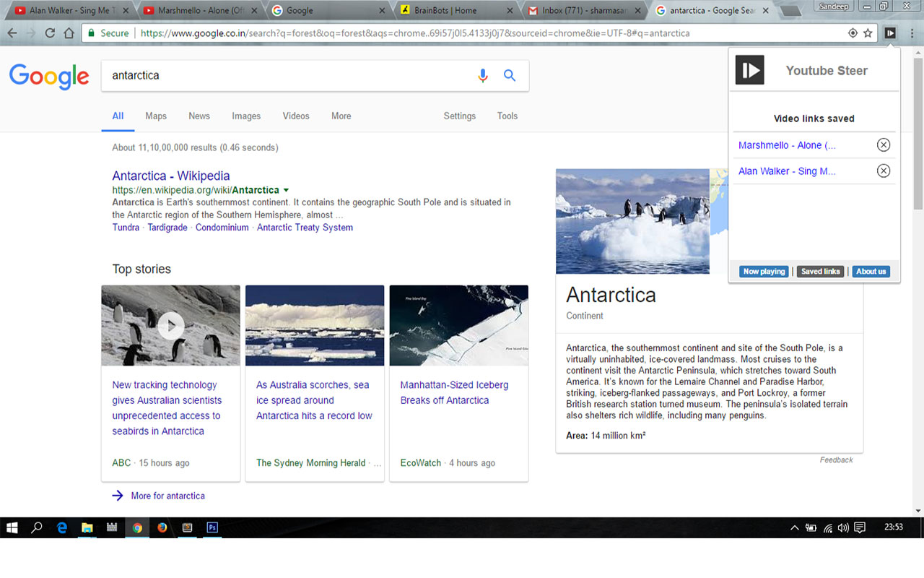Open Manhattan-Sized Iceberg Breaks off Antarctica story
The image size is (924, 578).
pos(455,392)
